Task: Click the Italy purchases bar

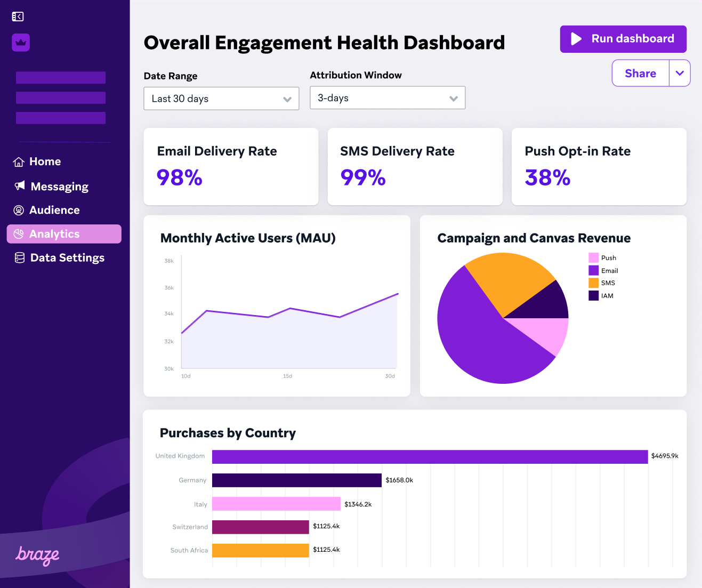Action: point(276,504)
